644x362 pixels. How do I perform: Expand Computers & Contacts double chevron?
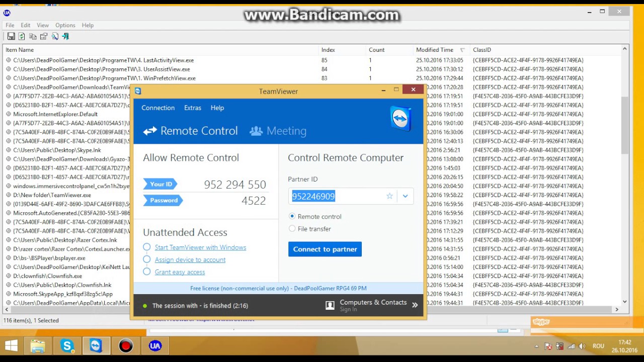point(415,305)
